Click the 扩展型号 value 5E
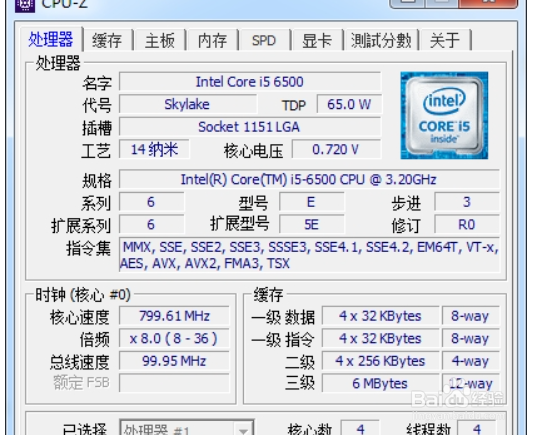Image resolution: width=536 pixels, height=435 pixels. [311, 225]
